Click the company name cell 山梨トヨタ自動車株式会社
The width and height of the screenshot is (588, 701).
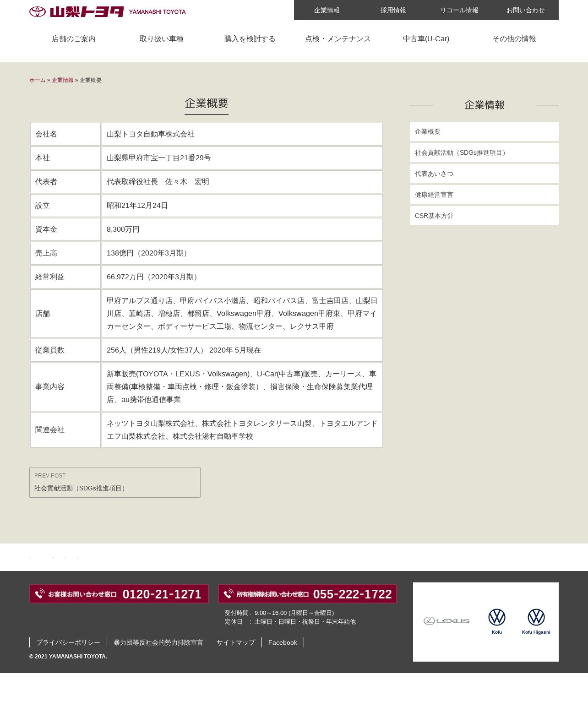point(242,134)
